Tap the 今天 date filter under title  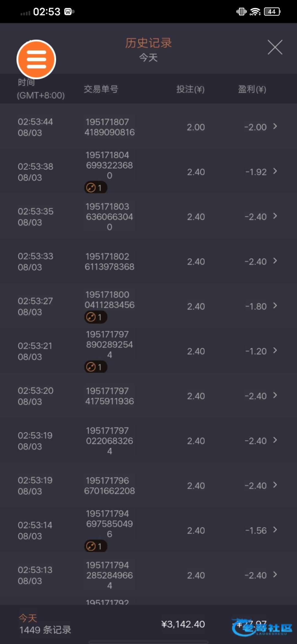tap(148, 58)
